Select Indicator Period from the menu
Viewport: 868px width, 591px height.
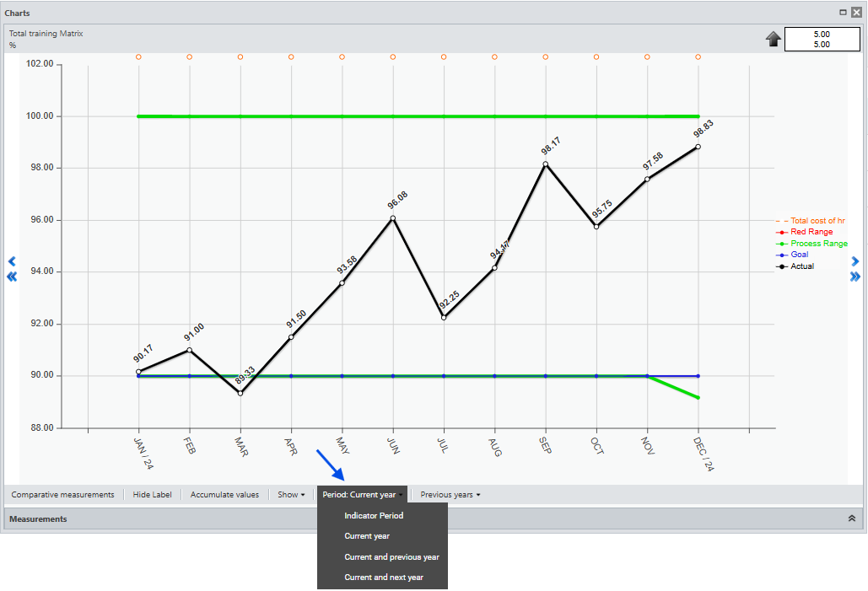point(374,515)
